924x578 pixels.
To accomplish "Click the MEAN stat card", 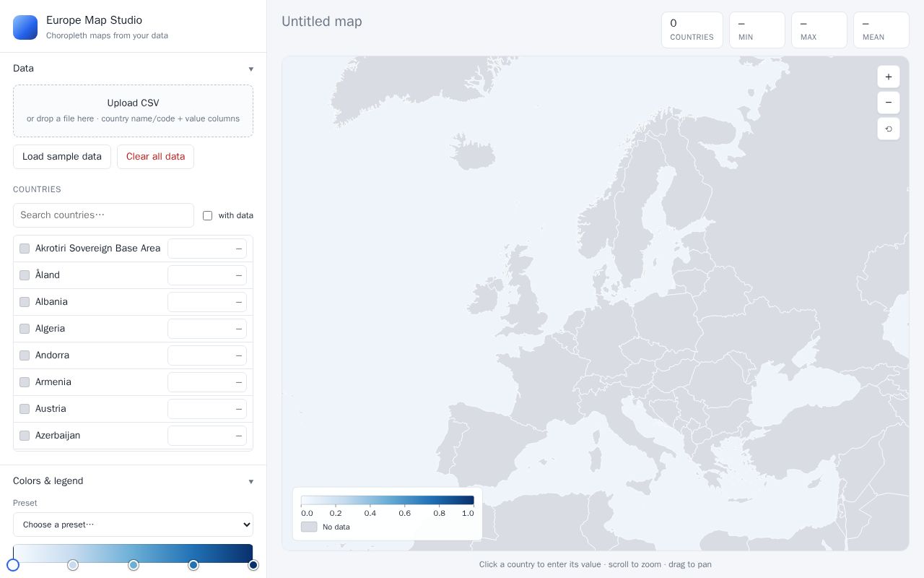I will point(881,30).
